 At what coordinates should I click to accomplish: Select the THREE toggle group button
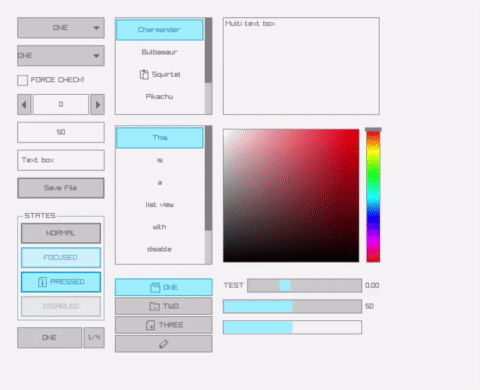point(164,325)
